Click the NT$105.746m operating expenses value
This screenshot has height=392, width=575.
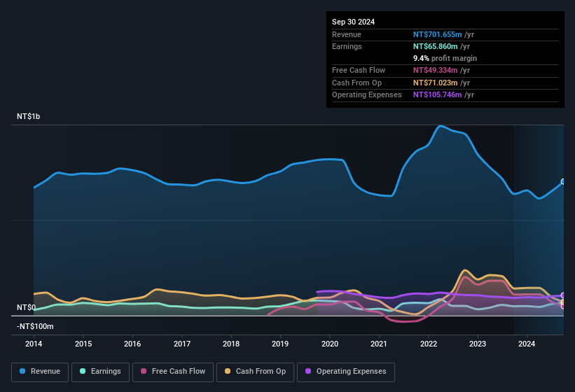coord(437,95)
